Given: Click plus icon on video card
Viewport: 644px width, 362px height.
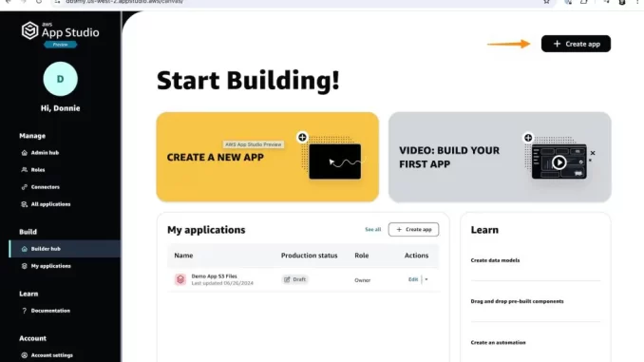Looking at the screenshot, I should (x=528, y=138).
